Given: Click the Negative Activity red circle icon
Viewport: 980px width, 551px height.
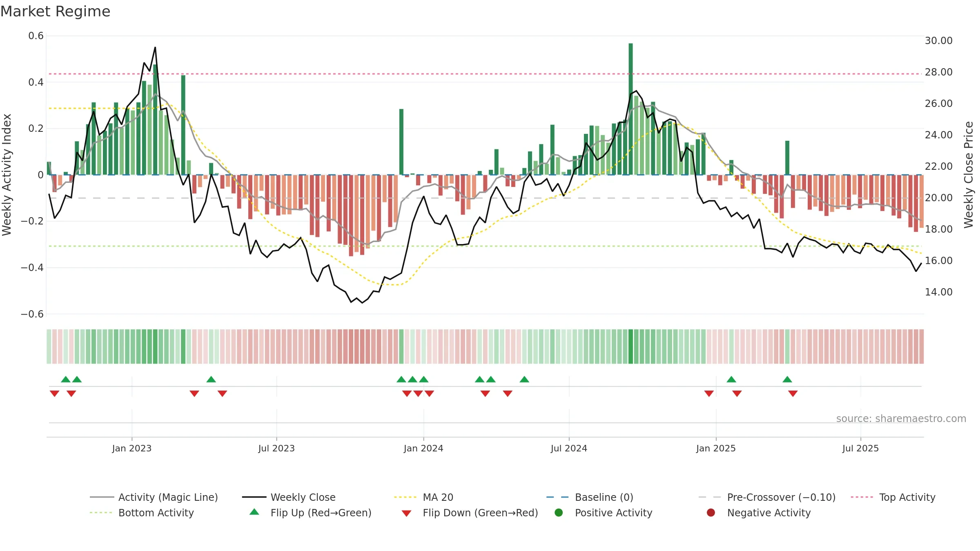Looking at the screenshot, I should tap(711, 513).
